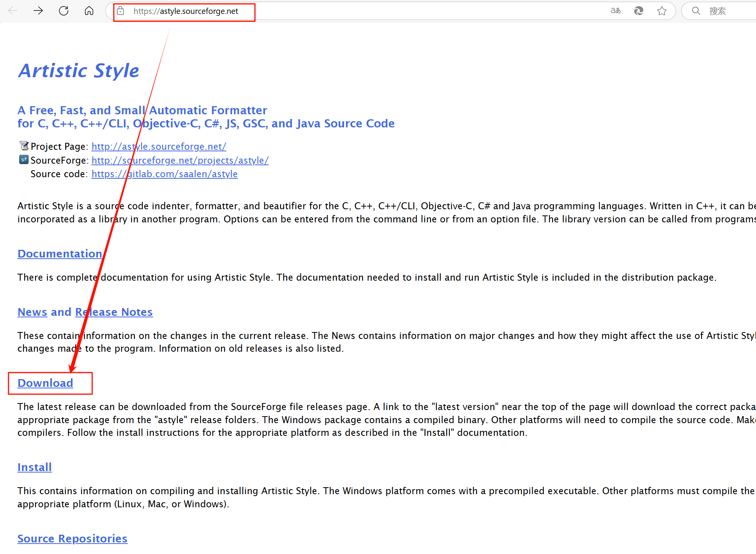Go to browser home page icon
756x554 pixels.
(89, 11)
